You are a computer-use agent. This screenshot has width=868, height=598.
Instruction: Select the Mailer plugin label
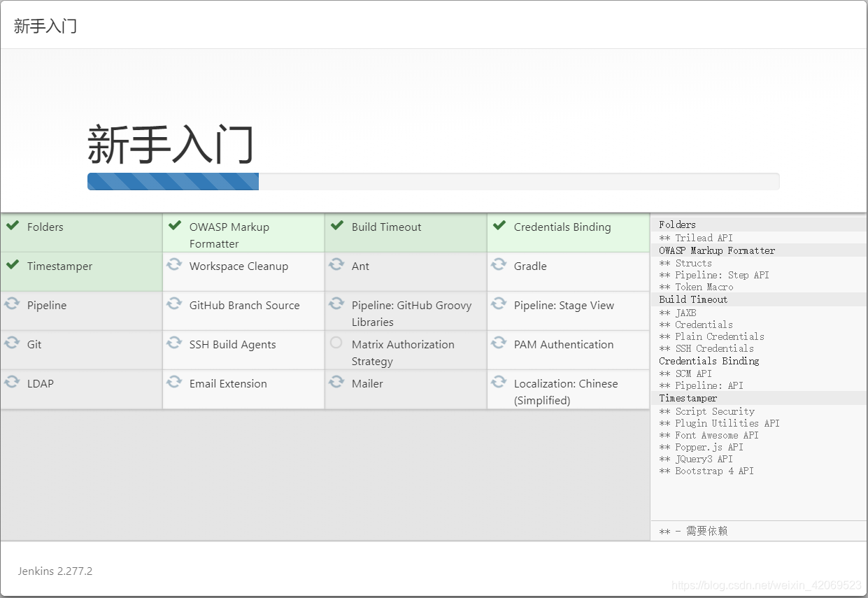(367, 384)
